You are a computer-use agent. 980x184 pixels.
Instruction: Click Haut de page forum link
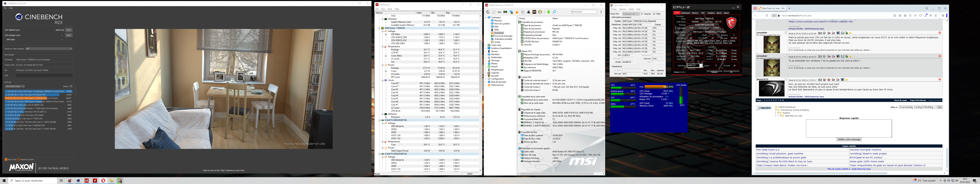[901, 100]
